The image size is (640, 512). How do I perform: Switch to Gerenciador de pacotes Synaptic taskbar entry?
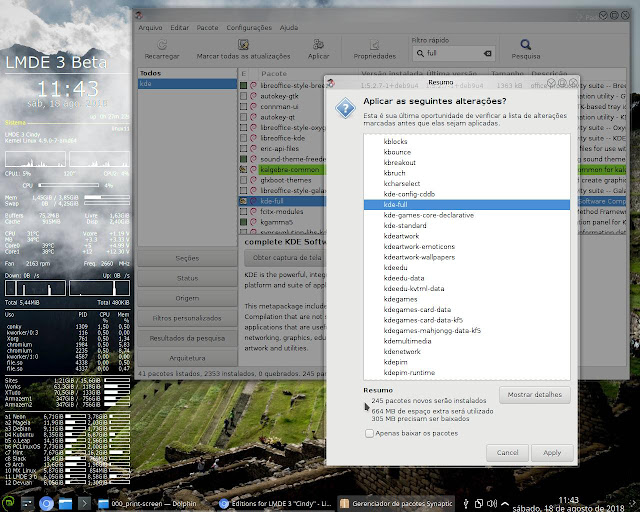click(397, 504)
